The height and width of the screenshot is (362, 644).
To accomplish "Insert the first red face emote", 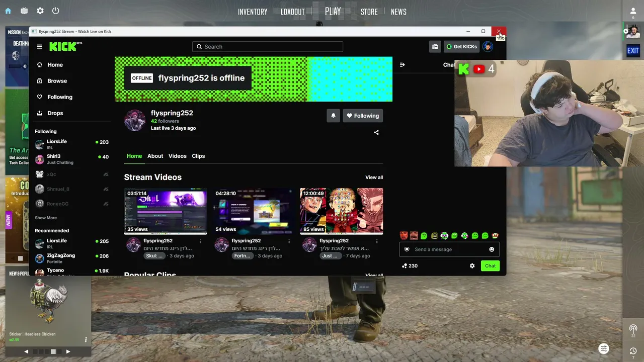I will pyautogui.click(x=404, y=235).
